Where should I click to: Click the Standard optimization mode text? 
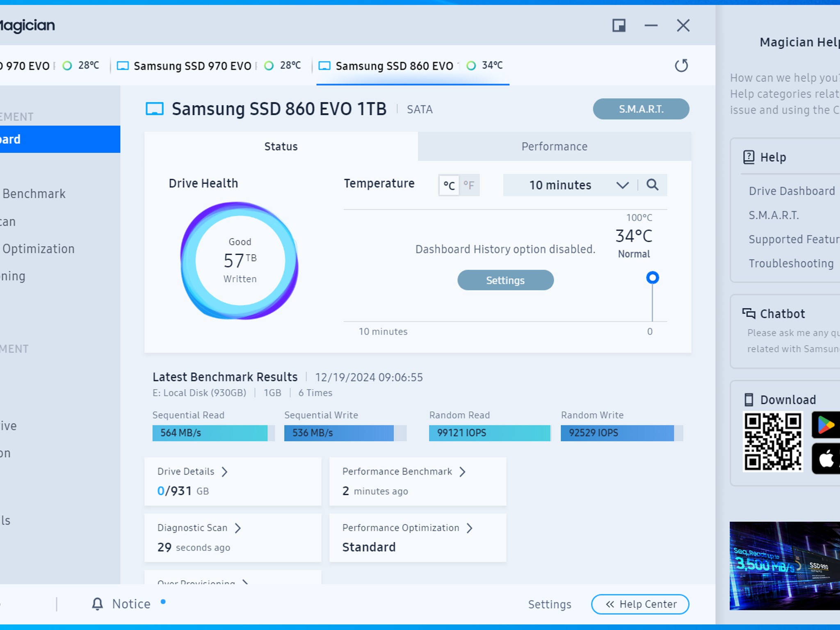click(369, 547)
